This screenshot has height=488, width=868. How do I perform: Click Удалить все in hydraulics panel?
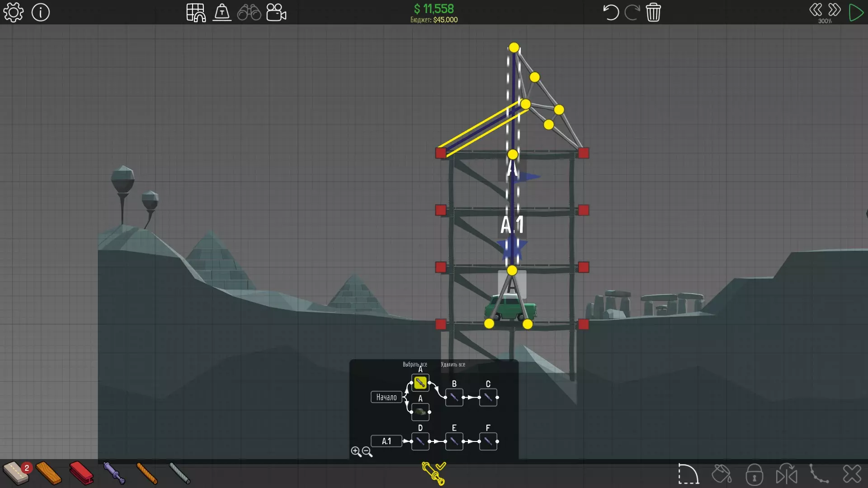coord(453,364)
